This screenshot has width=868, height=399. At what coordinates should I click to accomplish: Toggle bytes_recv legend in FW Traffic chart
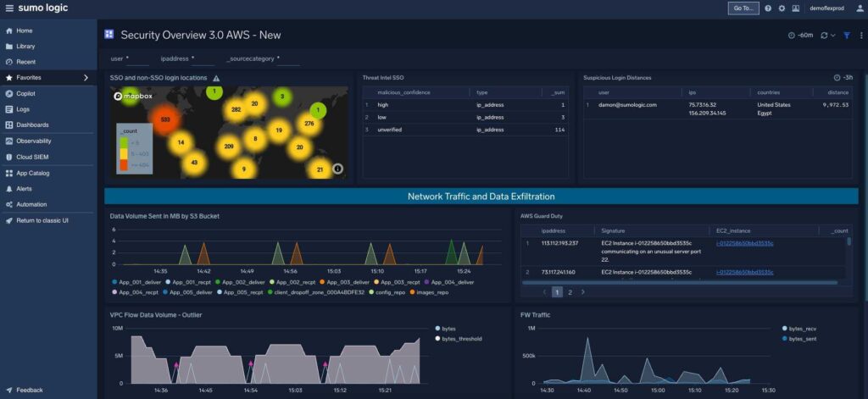click(799, 328)
